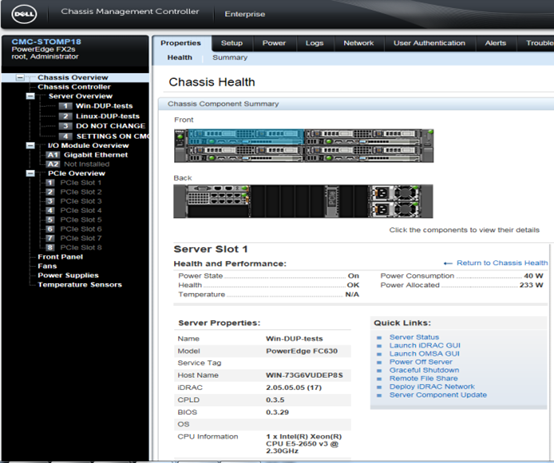Screen dimensions: 554x463
Task: Select slot 3 badge for DO NOT CHANGE
Action: (65, 126)
